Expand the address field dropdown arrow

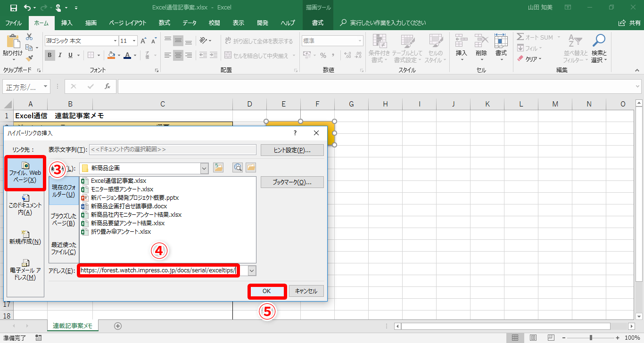[252, 270]
